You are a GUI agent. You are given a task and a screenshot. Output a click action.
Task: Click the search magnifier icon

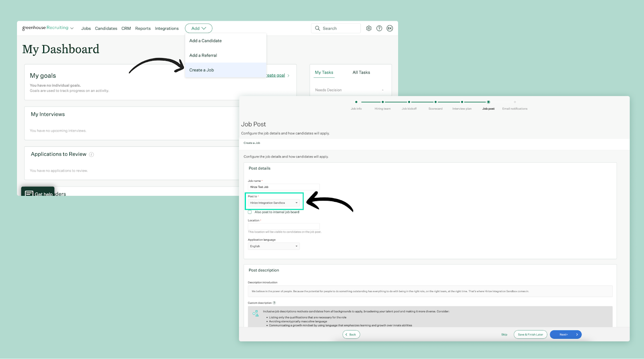(318, 28)
